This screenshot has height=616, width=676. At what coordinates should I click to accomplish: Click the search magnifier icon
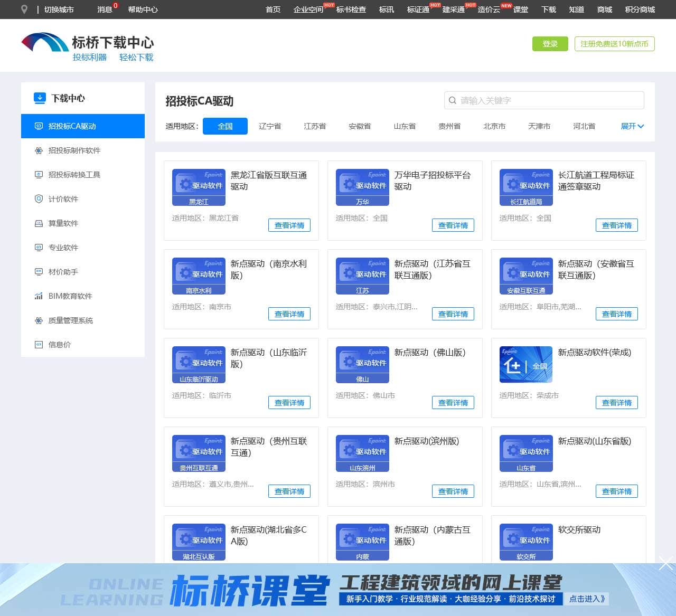(x=453, y=100)
